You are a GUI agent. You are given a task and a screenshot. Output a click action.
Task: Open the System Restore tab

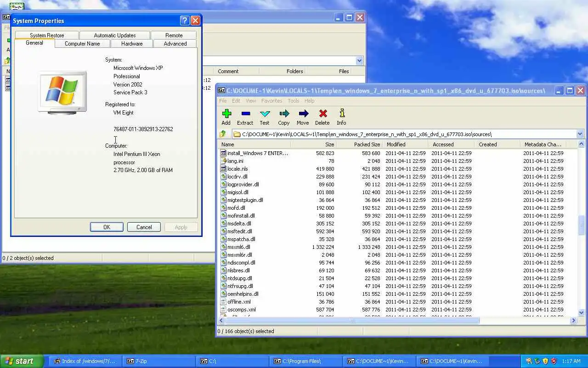pos(47,35)
